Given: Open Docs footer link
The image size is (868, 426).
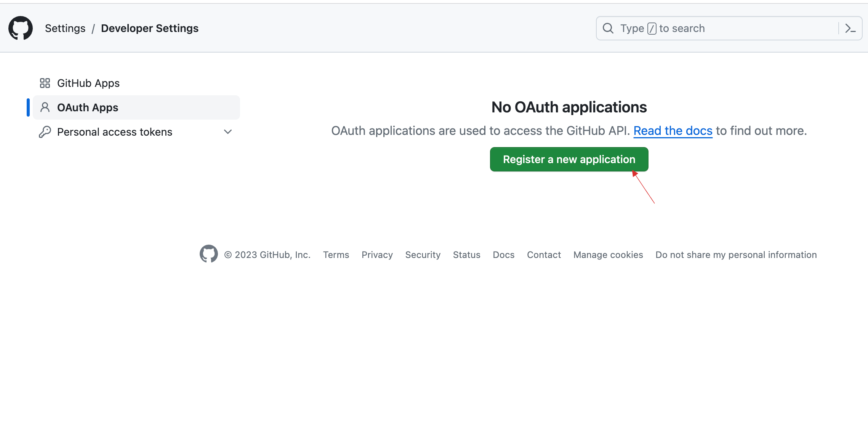Looking at the screenshot, I should click(504, 255).
